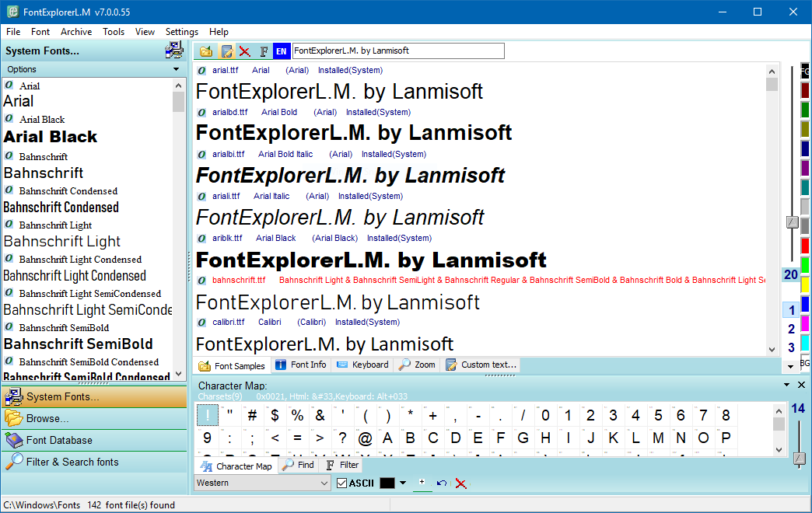This screenshot has height=513, width=812.
Task: Click the computer icon beside System Fonts header
Action: (174, 51)
